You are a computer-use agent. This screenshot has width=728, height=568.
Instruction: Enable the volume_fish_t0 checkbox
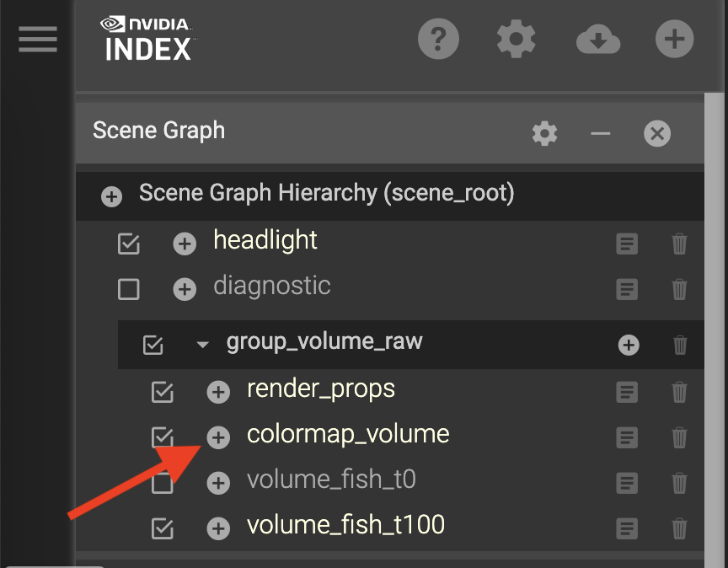163,484
